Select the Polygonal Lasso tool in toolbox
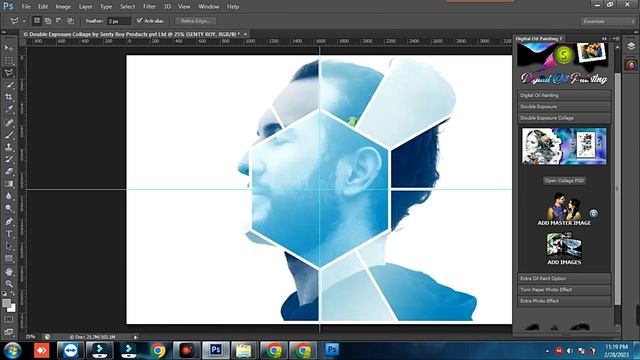This screenshot has width=640, height=360. pyautogui.click(x=9, y=73)
